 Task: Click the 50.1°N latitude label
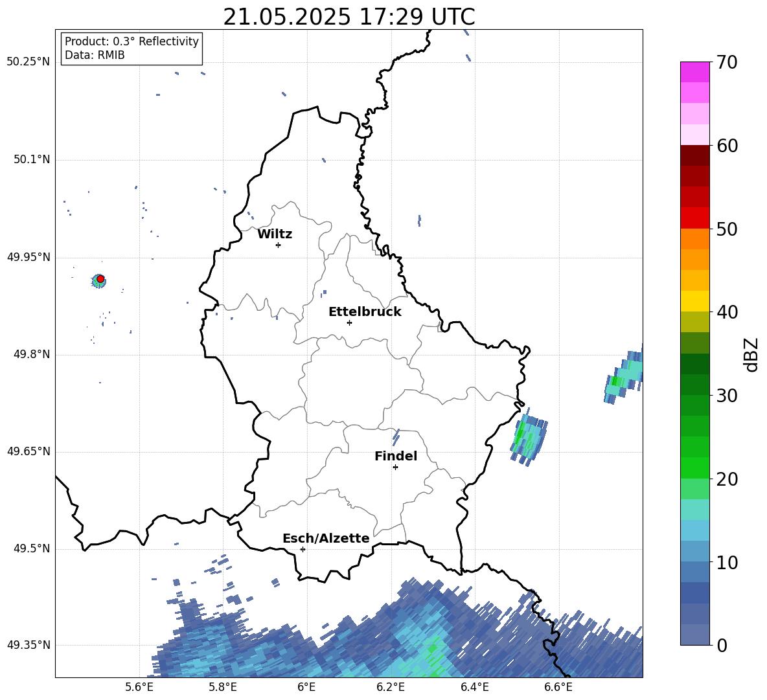(32, 160)
